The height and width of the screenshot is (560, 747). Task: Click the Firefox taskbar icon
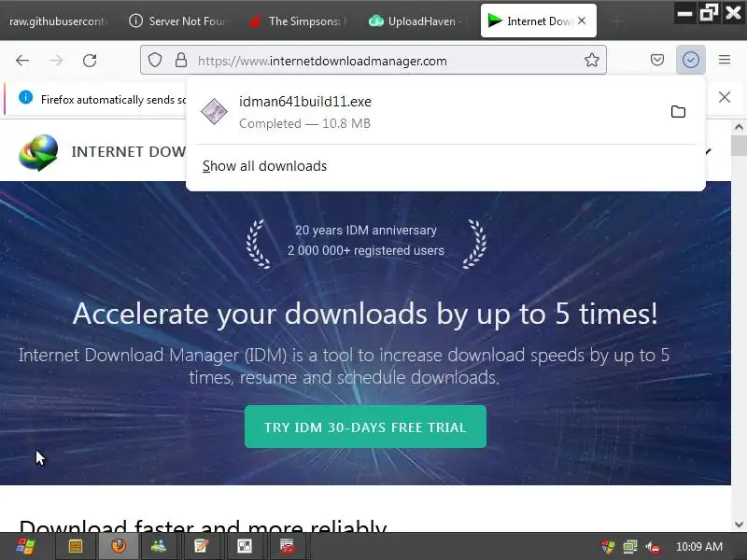point(119,546)
